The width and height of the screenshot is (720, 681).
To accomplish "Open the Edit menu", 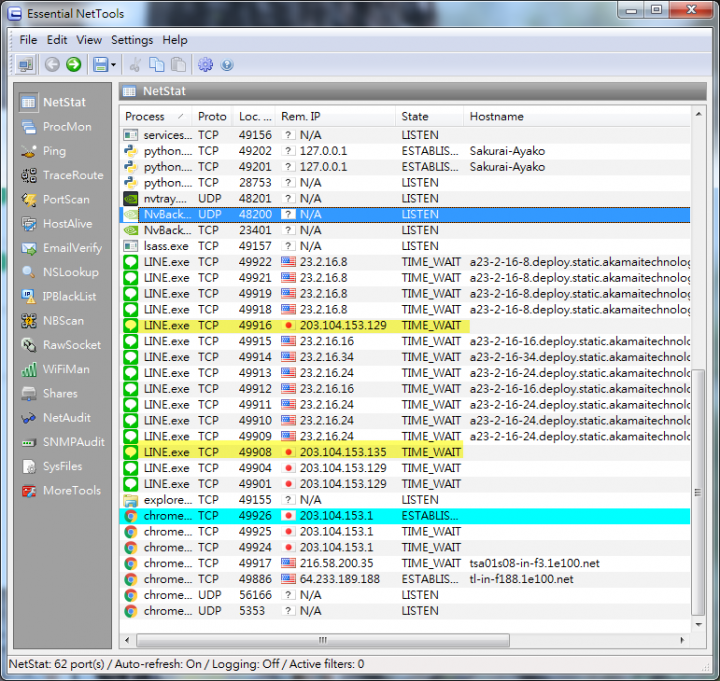I will pos(57,40).
